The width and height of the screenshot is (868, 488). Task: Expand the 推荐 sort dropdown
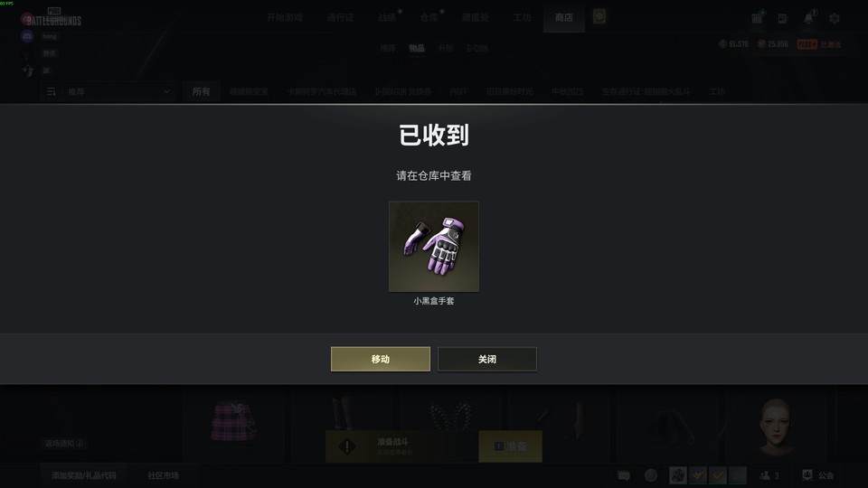108,92
